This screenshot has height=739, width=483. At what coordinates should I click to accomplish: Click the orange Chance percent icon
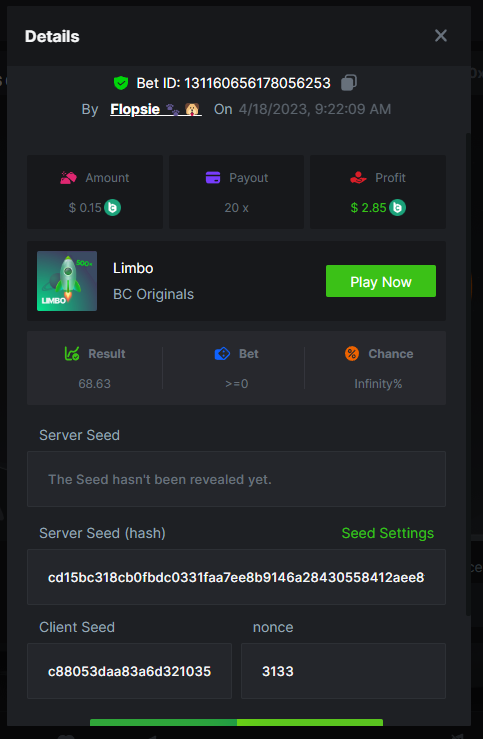click(x=352, y=353)
